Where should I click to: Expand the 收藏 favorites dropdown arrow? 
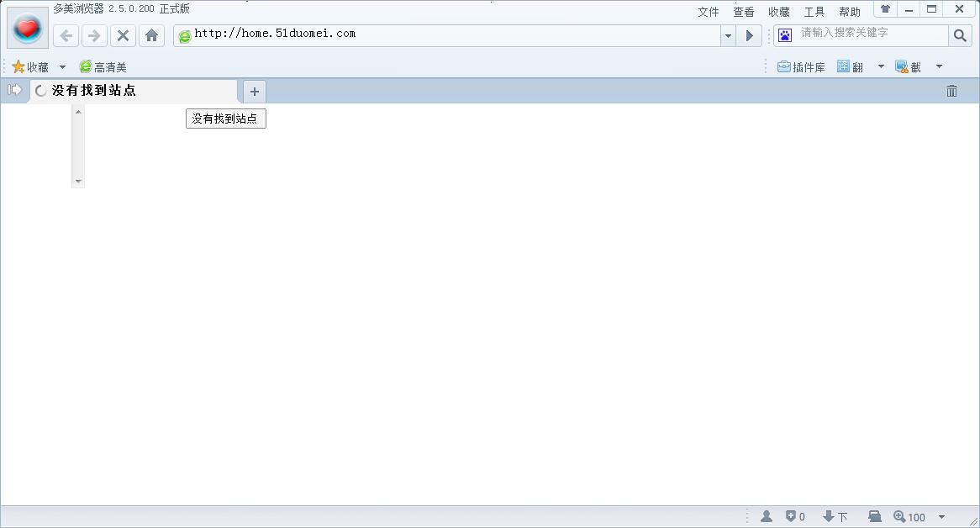coord(62,67)
